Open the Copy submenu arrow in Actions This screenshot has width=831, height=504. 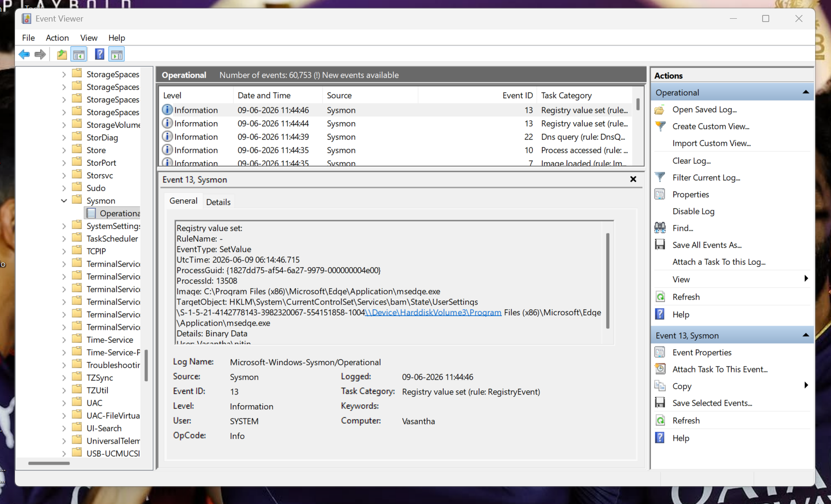pos(806,386)
